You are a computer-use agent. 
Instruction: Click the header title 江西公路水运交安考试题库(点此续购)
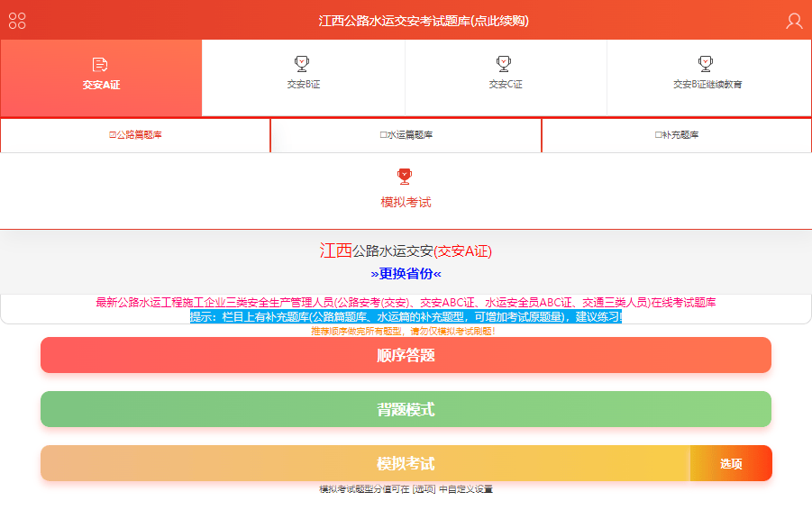424,21
